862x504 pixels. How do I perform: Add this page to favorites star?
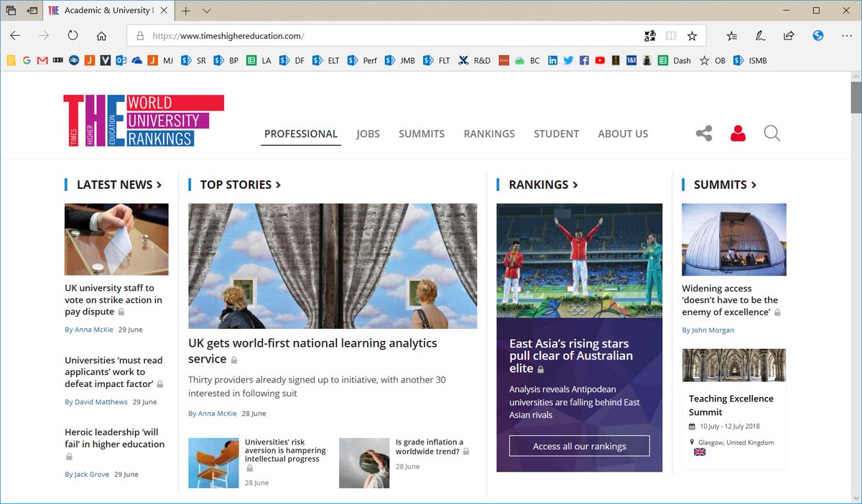(692, 36)
